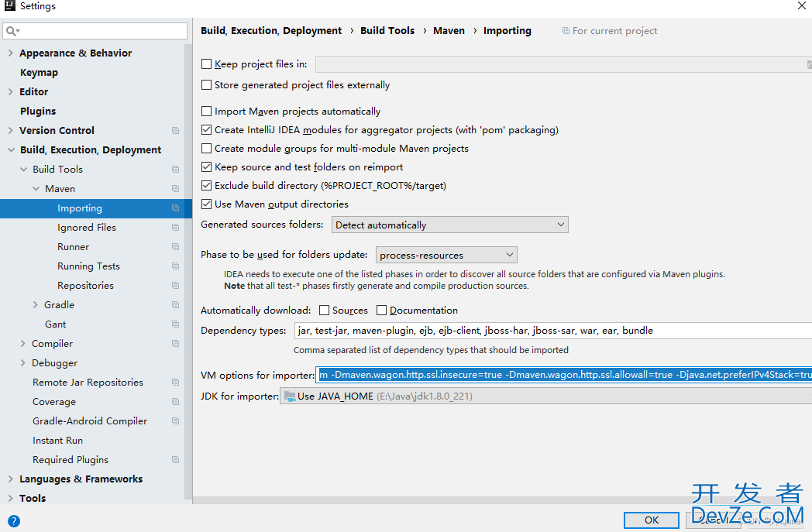The image size is (812, 532).
Task: Click the Dependency types text field
Action: (x=553, y=331)
